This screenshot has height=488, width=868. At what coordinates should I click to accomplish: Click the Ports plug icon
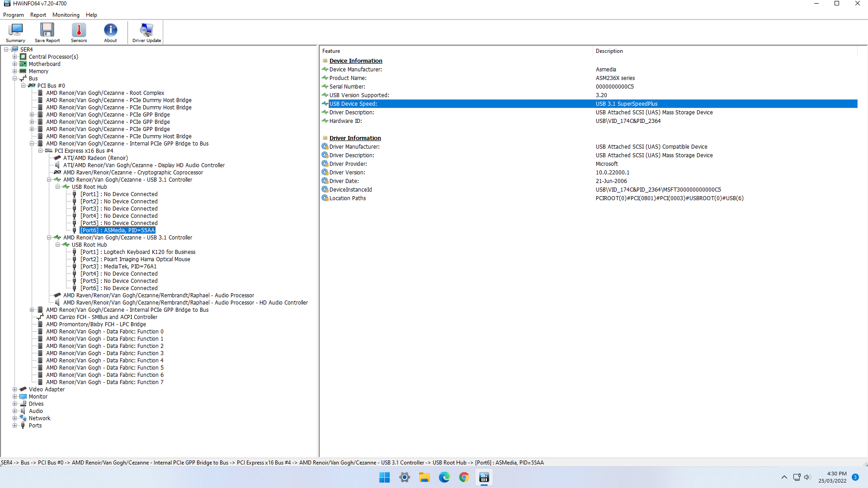pos(23,425)
